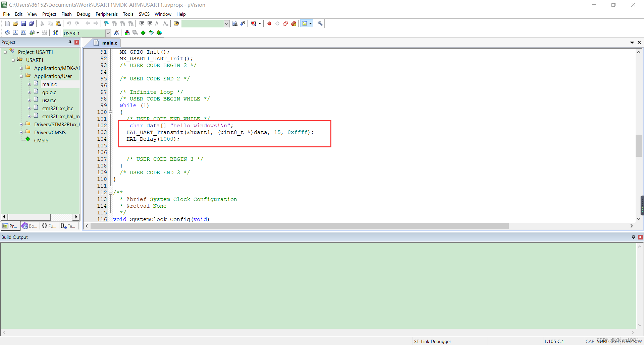Image resolution: width=644 pixels, height=345 pixels.
Task: Toggle the Project panel pin
Action: tap(70, 42)
